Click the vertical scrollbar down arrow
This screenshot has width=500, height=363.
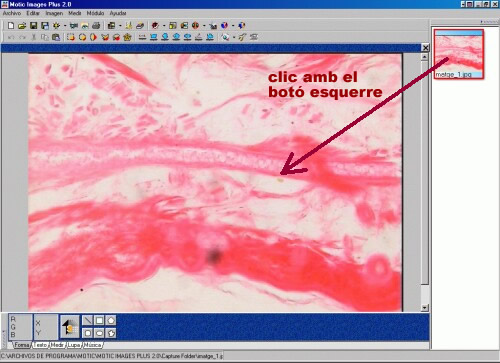coord(424,308)
